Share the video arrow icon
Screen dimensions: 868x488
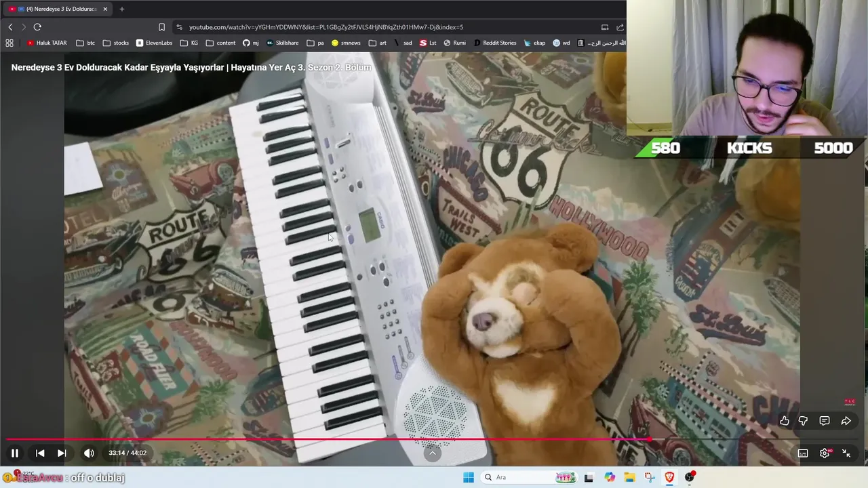[x=846, y=421]
